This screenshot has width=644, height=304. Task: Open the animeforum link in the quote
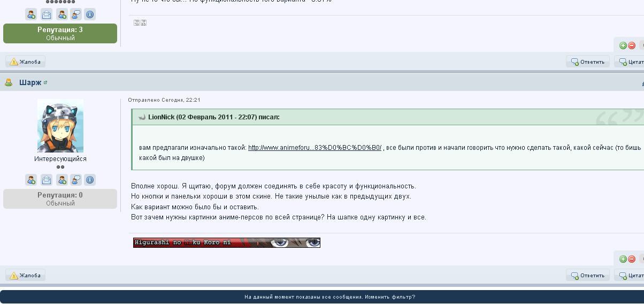315,147
